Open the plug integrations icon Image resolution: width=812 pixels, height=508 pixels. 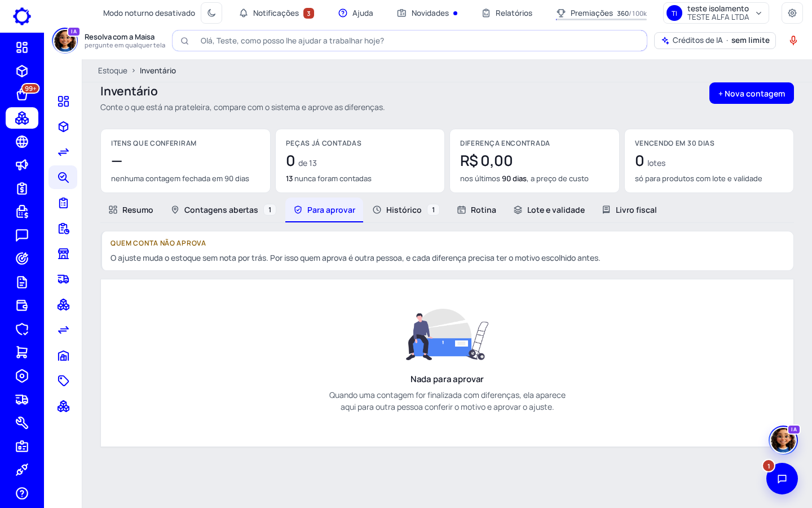click(x=22, y=470)
